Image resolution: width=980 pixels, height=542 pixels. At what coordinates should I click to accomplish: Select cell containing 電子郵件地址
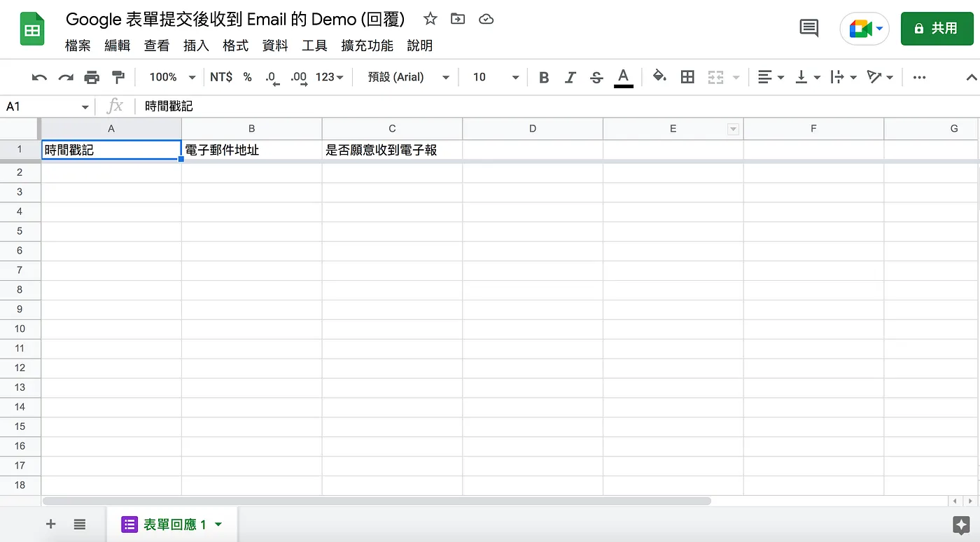point(252,150)
